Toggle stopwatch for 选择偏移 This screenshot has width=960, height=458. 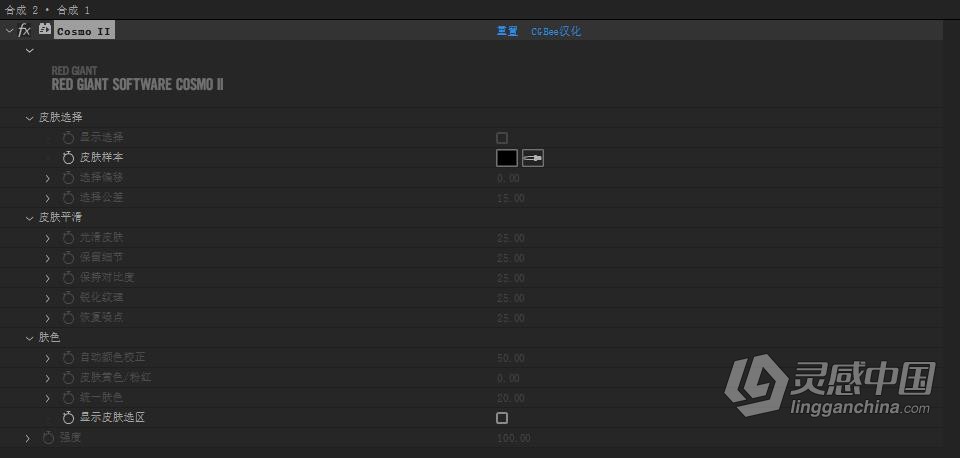pyautogui.click(x=69, y=178)
